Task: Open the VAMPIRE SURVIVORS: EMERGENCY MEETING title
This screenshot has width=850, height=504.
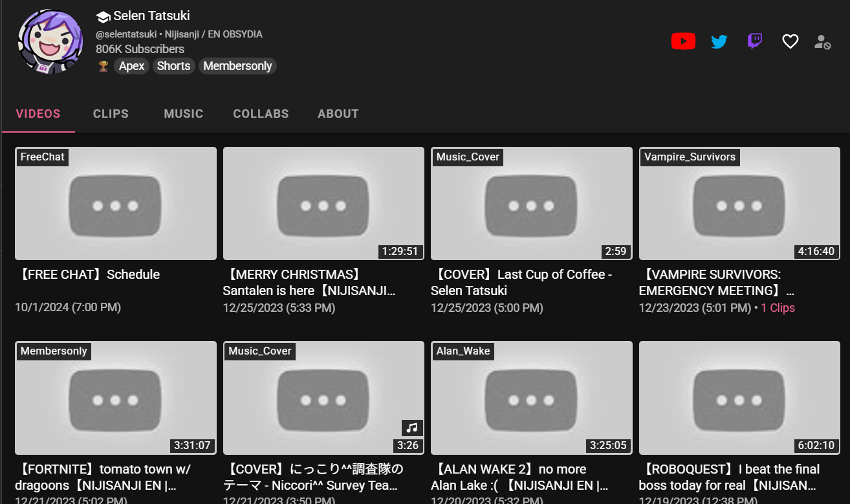Action: [x=717, y=283]
